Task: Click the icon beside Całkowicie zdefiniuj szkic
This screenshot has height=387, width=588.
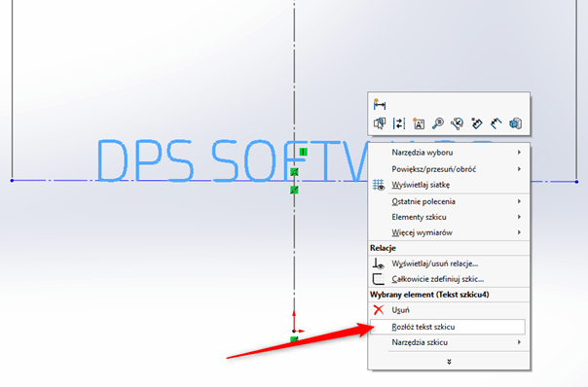Action: coord(379,279)
